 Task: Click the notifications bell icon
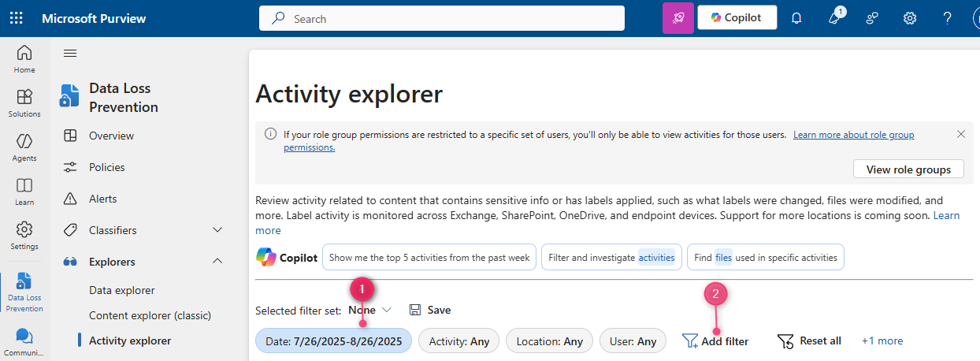coord(796,18)
